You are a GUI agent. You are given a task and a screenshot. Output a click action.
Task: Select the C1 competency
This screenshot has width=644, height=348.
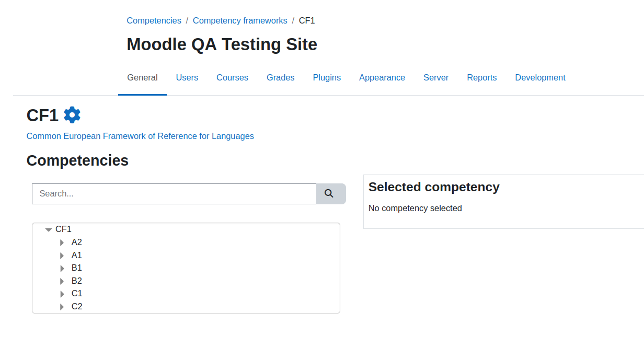point(77,293)
